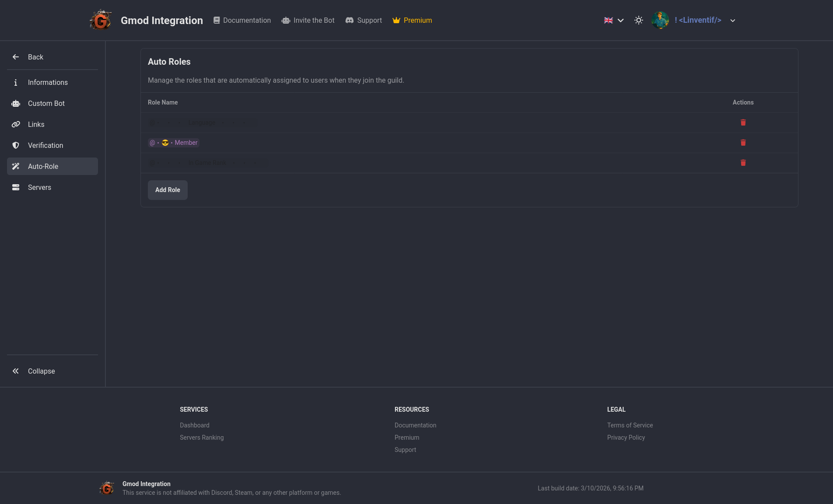
Task: Delete the Language auto role
Action: pos(743,122)
